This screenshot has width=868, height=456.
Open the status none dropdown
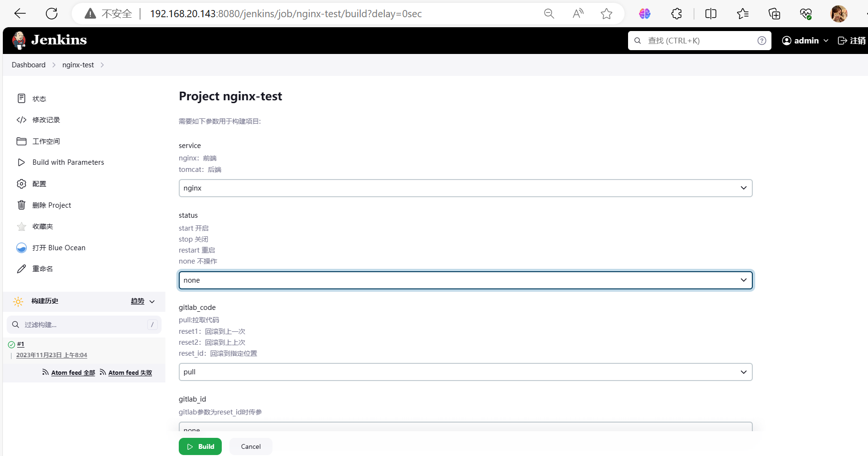(x=466, y=280)
